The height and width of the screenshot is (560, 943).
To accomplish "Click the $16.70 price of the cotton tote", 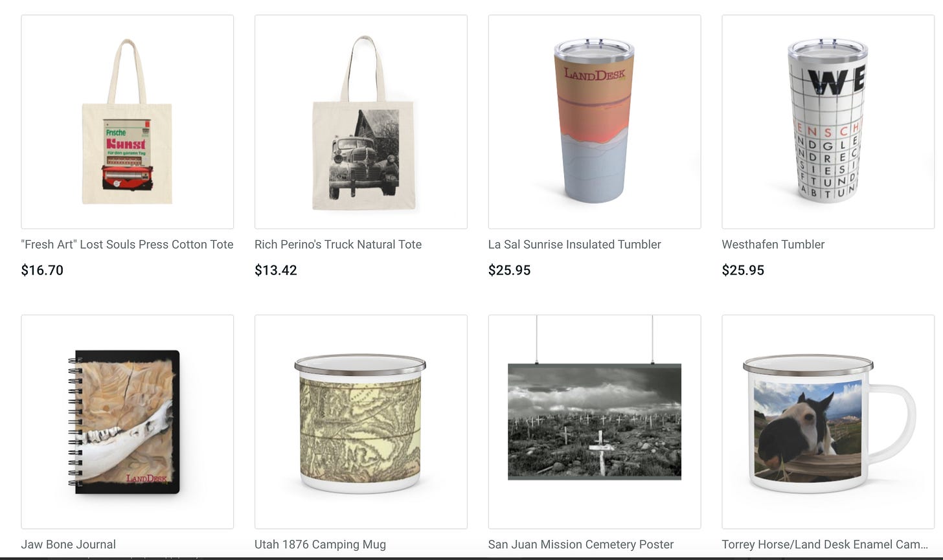I will [x=42, y=271].
